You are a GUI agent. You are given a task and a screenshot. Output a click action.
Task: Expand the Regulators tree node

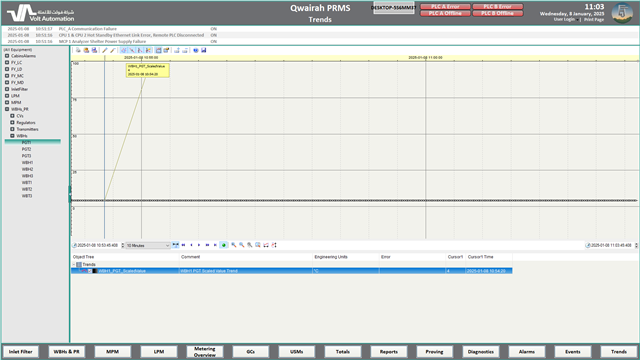click(x=12, y=122)
